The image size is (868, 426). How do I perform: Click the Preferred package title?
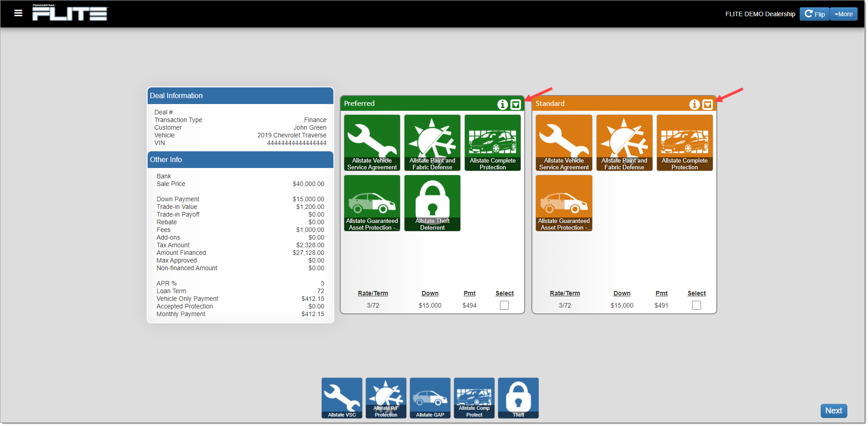(x=359, y=104)
